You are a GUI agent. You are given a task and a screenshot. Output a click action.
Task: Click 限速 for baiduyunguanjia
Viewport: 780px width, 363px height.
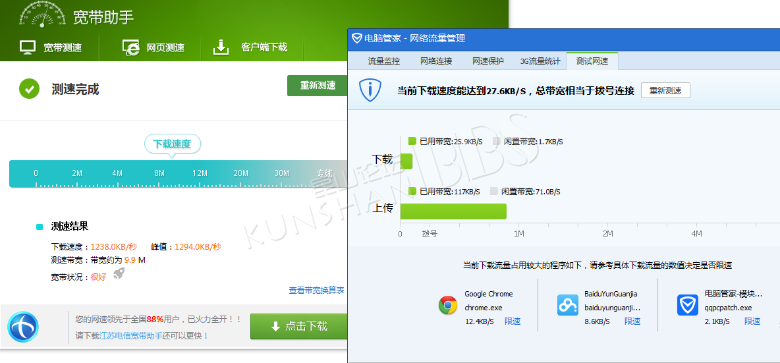click(632, 321)
